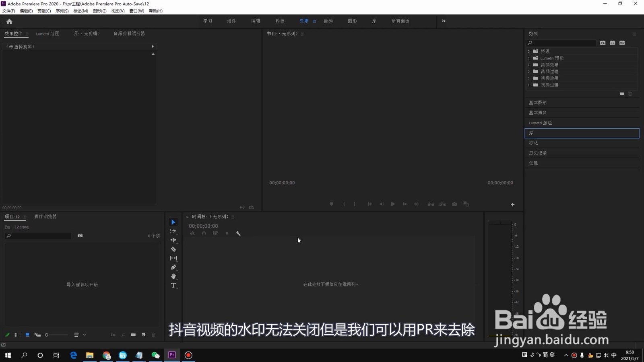The height and width of the screenshot is (362, 644).
Task: Click the 32-bit Color effects filter icon
Action: coord(612,43)
